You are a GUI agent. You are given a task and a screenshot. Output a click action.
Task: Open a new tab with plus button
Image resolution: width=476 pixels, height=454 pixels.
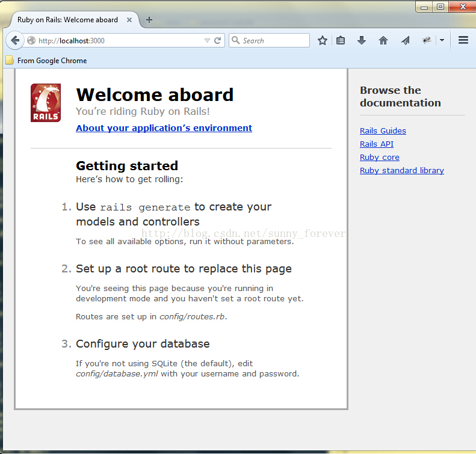(x=149, y=20)
